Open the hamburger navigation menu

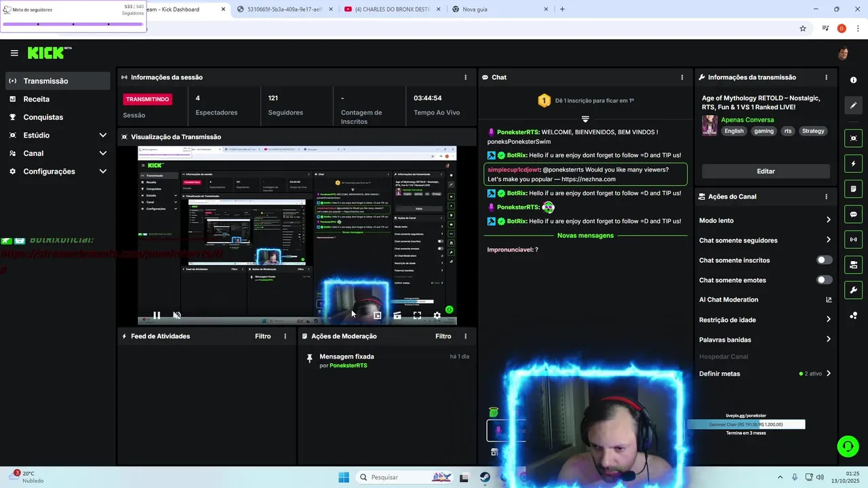tap(14, 53)
